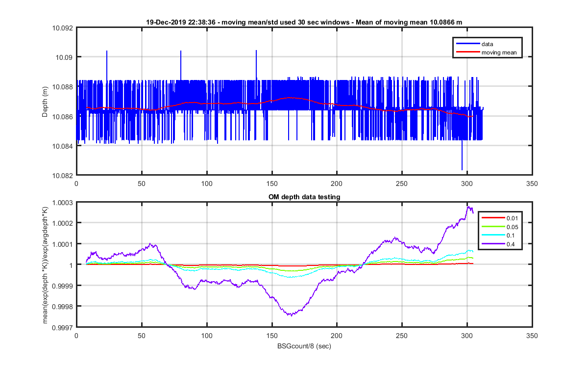The image size is (588, 368).
Task: Click the 10.082 y-axis tick label
Action: click(63, 175)
